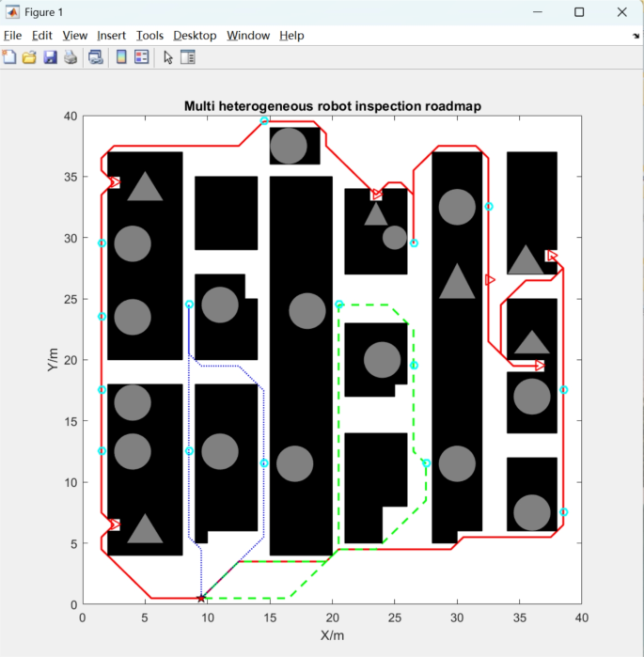
Task: Expand the Insert menu
Action: click(x=111, y=36)
